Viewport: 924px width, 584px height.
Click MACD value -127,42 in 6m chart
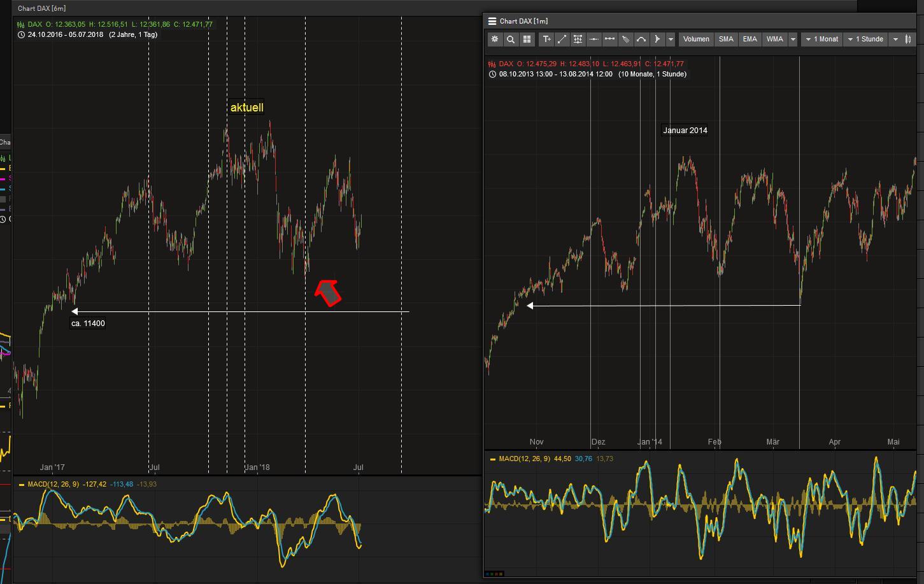tap(94, 485)
